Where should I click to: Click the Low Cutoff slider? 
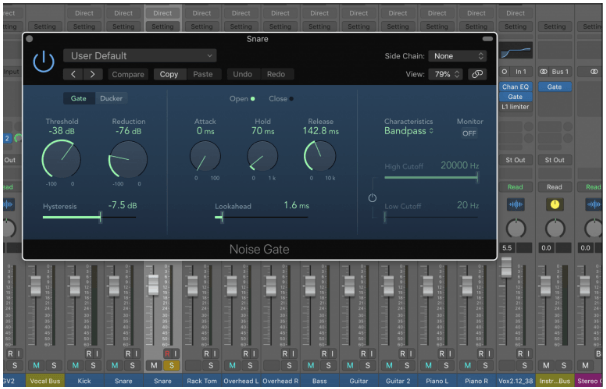point(431,217)
